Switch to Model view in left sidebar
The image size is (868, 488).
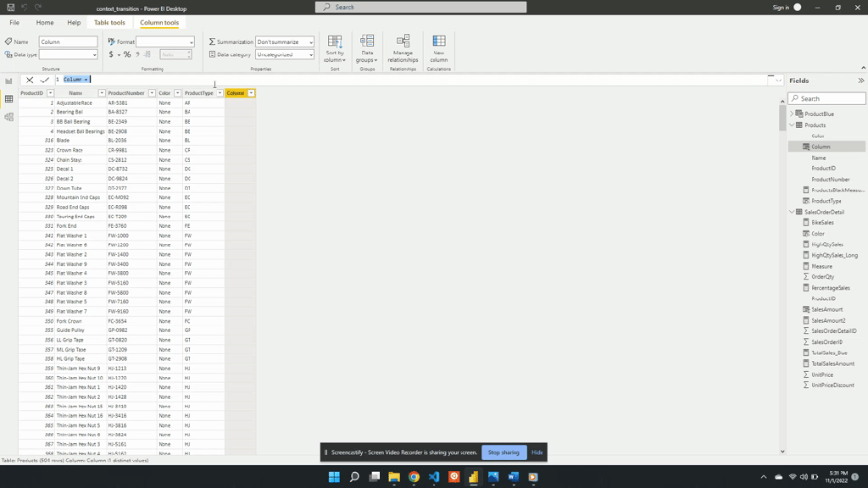(8, 117)
